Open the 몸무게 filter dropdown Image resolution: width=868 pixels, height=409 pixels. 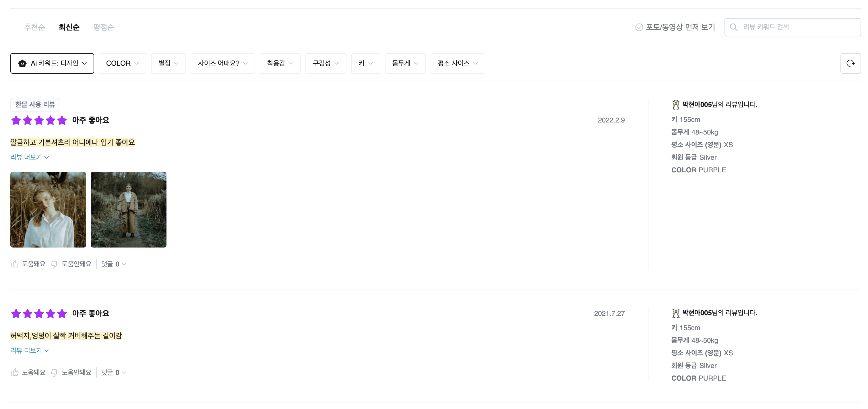point(405,63)
